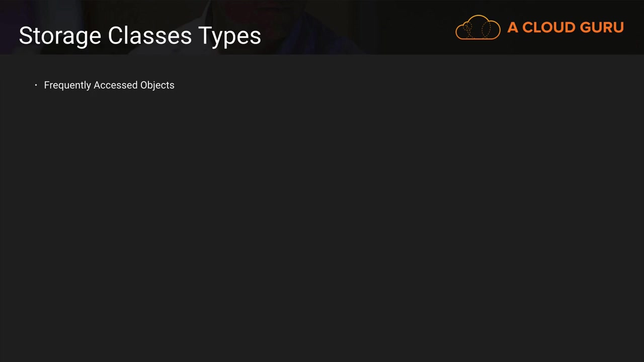Click the letter D in the word CLOUD
This screenshot has width=644, height=362.
569,28
